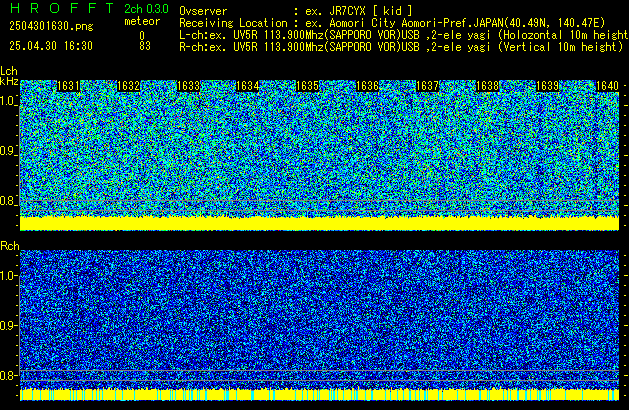Click the meteor count value 83
The image size is (629, 410).
click(x=145, y=46)
